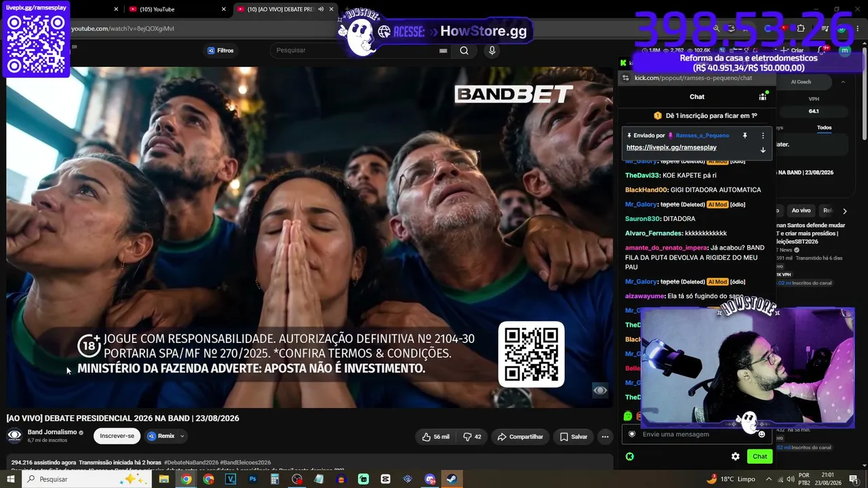Open Calculator from the taskbar
Screen dimensions: 868x488
point(275,479)
